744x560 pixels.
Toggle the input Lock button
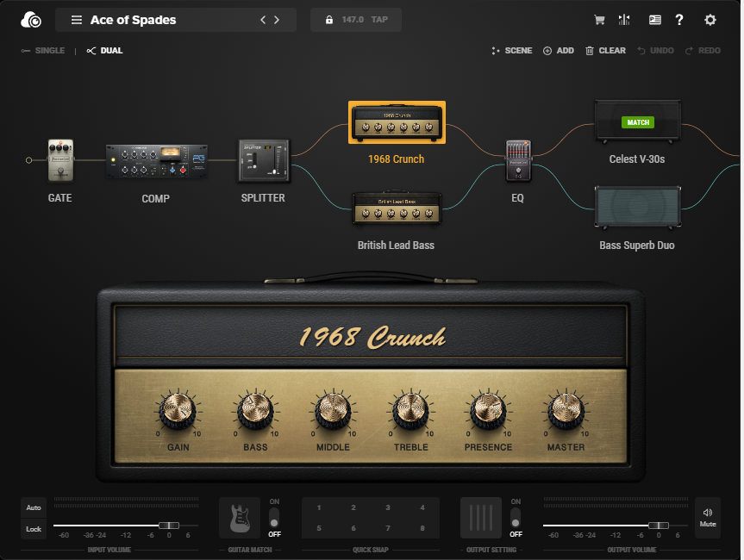pos(34,529)
